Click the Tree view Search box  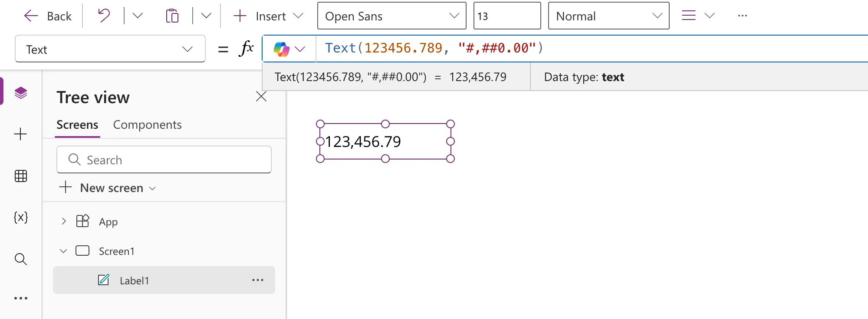click(164, 159)
